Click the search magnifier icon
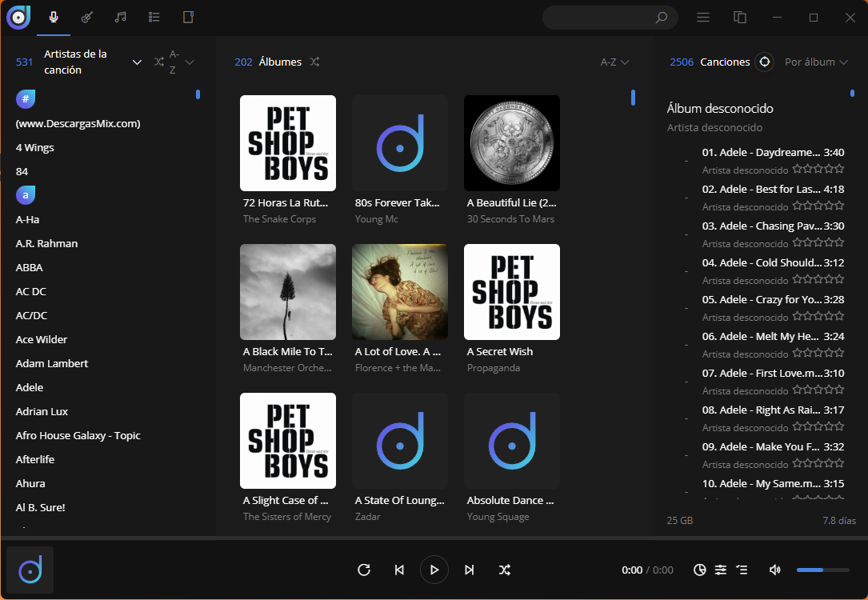Screen dimensions: 868x600 pos(661,18)
